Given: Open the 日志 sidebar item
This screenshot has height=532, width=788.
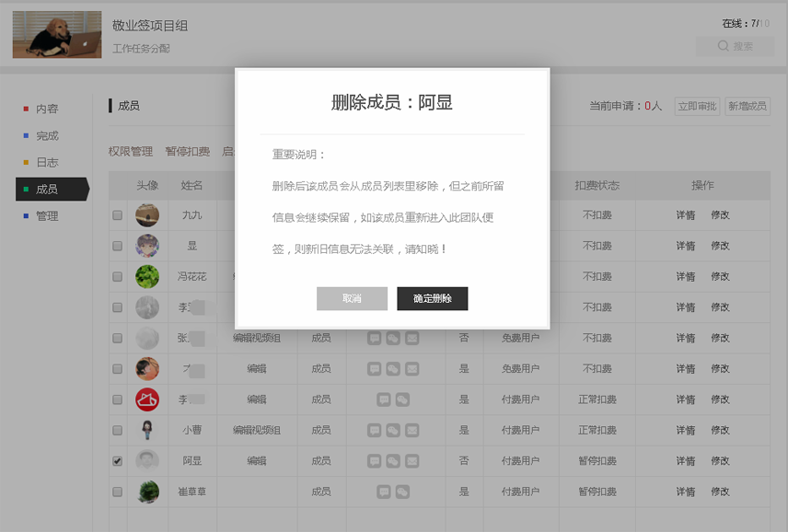Looking at the screenshot, I should click(x=47, y=162).
